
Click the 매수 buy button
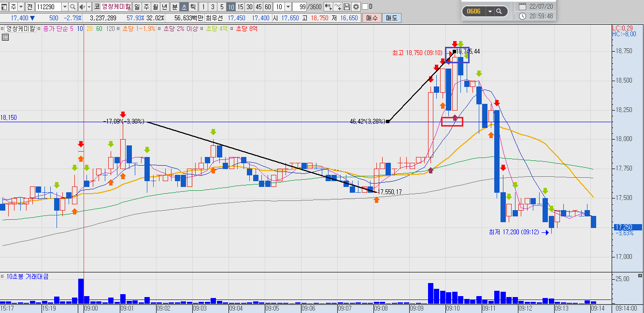tap(372, 18)
